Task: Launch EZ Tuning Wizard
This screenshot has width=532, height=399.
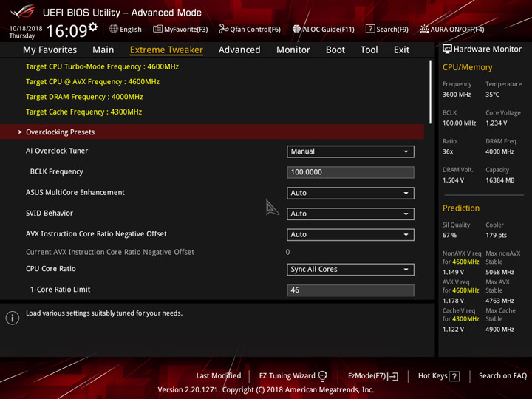Action: pyautogui.click(x=293, y=376)
